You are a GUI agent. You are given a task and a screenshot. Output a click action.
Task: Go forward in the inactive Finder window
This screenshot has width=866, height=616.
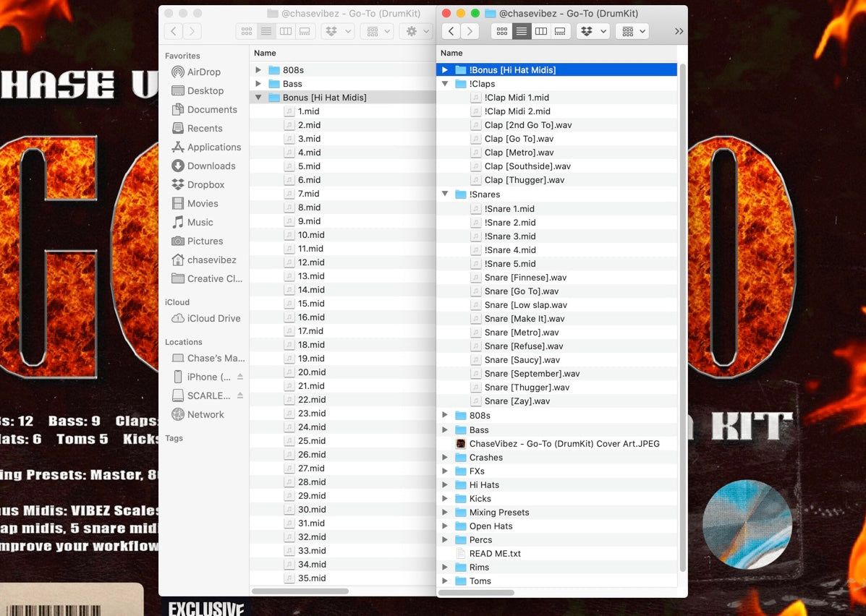192,31
